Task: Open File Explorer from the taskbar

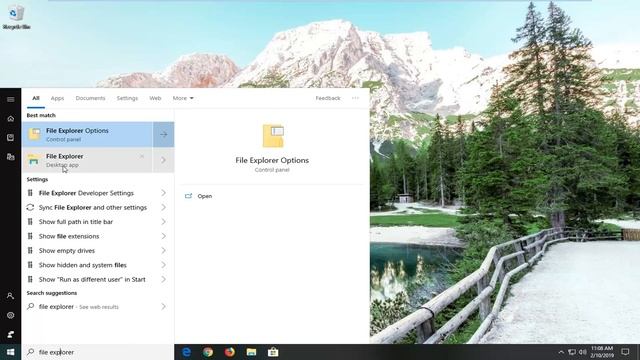Action: point(251,352)
